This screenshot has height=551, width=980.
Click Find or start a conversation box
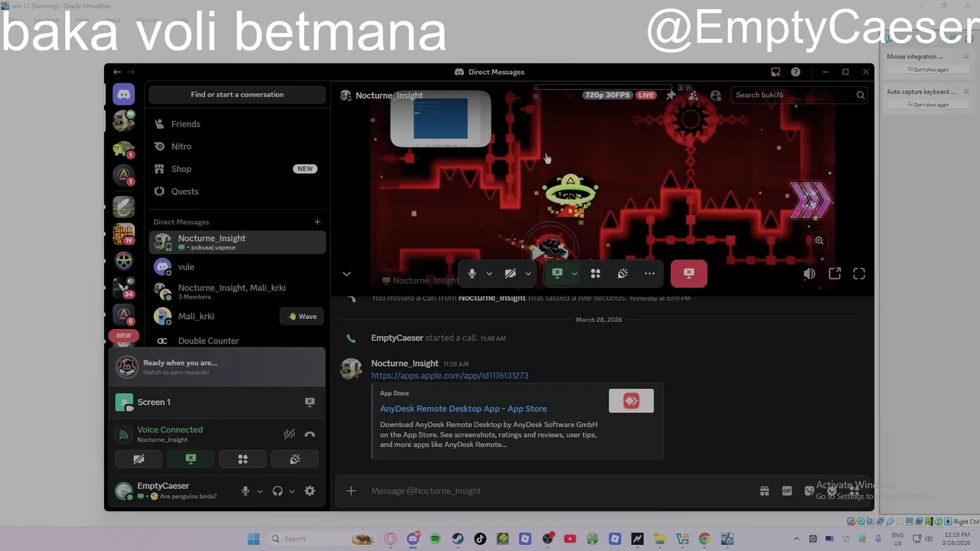(x=237, y=95)
